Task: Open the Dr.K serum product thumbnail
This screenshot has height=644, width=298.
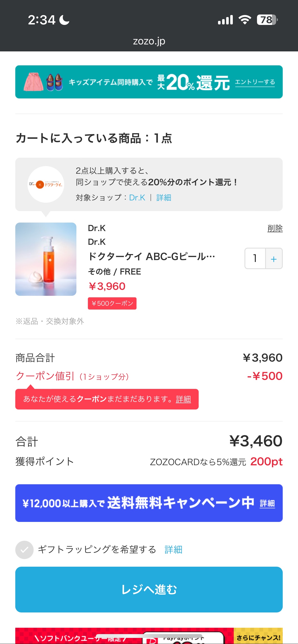Action: pos(46,259)
